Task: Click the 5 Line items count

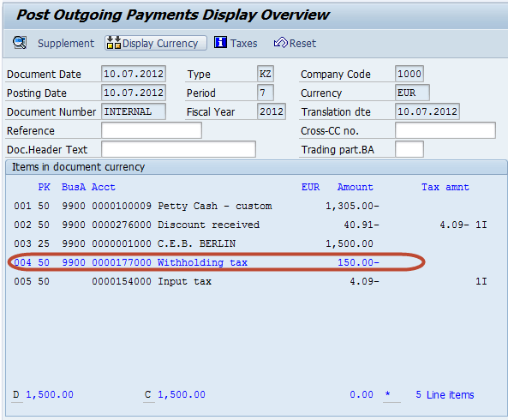Action: pyautogui.click(x=445, y=395)
